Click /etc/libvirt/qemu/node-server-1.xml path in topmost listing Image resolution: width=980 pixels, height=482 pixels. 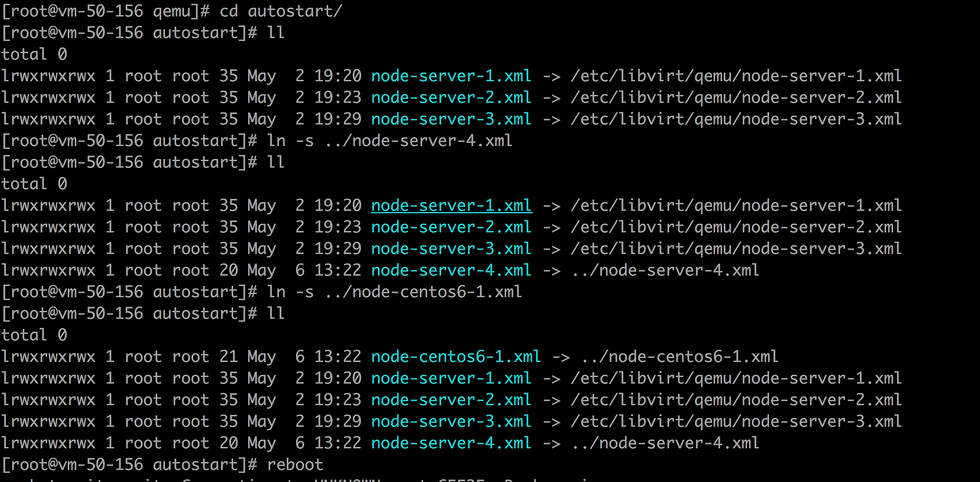[x=736, y=76]
